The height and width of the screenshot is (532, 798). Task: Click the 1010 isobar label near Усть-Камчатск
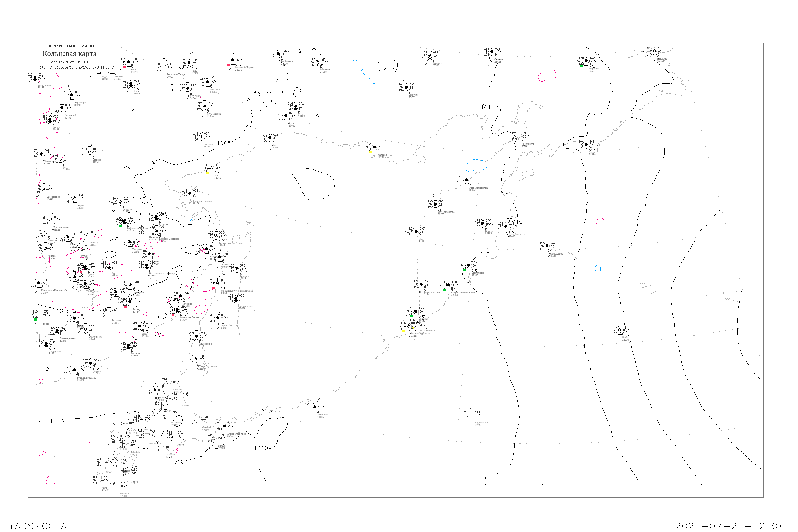pos(516,222)
